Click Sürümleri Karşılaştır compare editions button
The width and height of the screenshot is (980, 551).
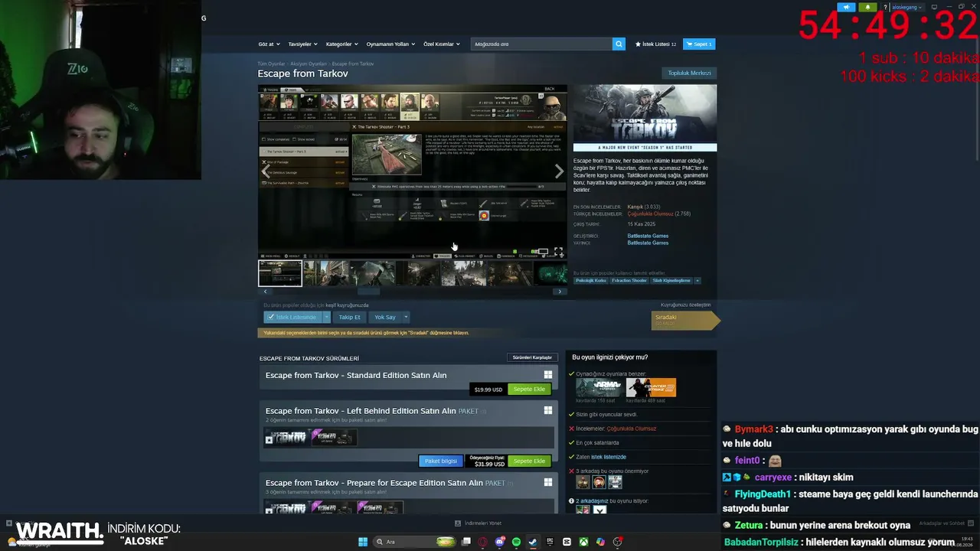pos(532,357)
